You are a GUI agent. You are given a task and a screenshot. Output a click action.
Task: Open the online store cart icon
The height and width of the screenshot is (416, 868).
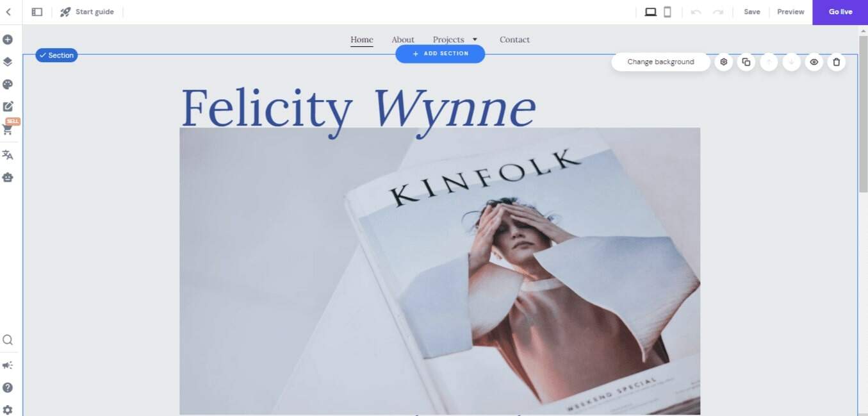pyautogui.click(x=8, y=129)
